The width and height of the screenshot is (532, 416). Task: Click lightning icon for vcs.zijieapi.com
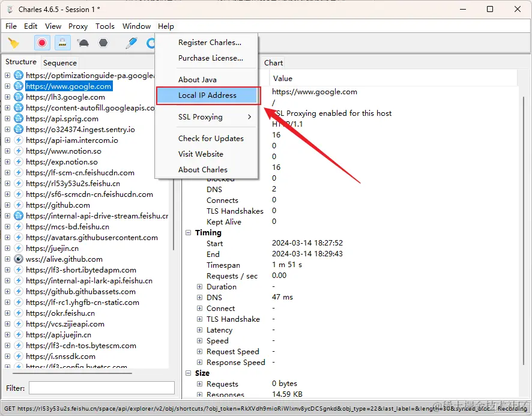(x=19, y=324)
